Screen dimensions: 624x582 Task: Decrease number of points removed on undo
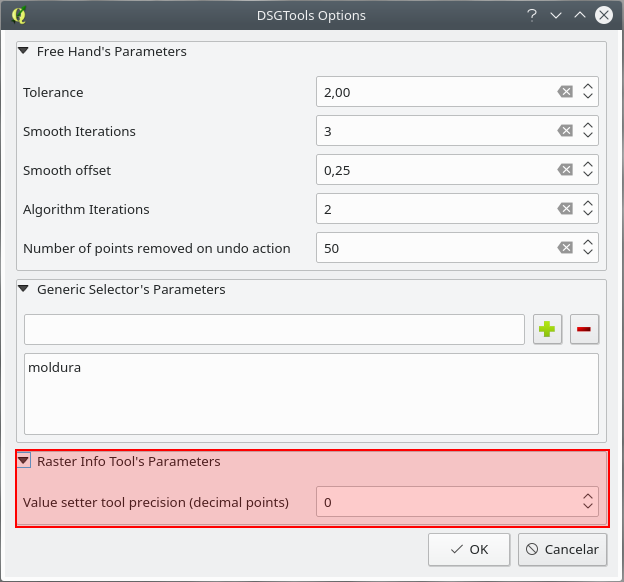[588, 253]
